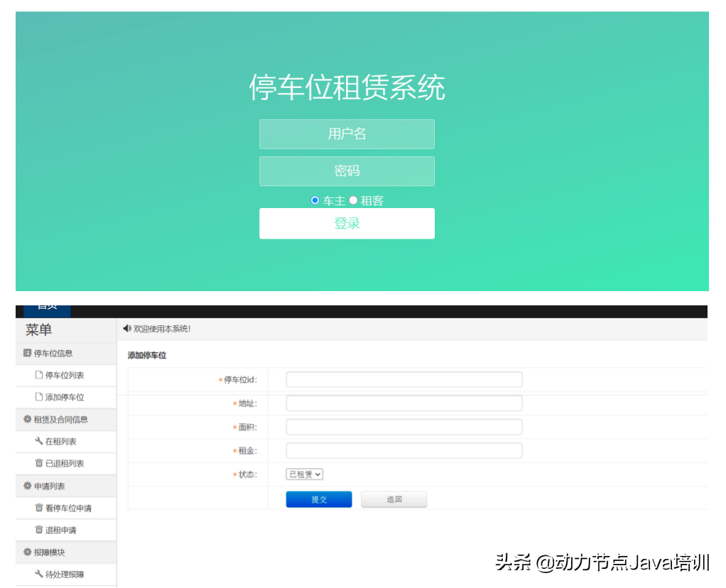Select the 租客 radio button
This screenshot has height=588, width=726.
[x=353, y=200]
